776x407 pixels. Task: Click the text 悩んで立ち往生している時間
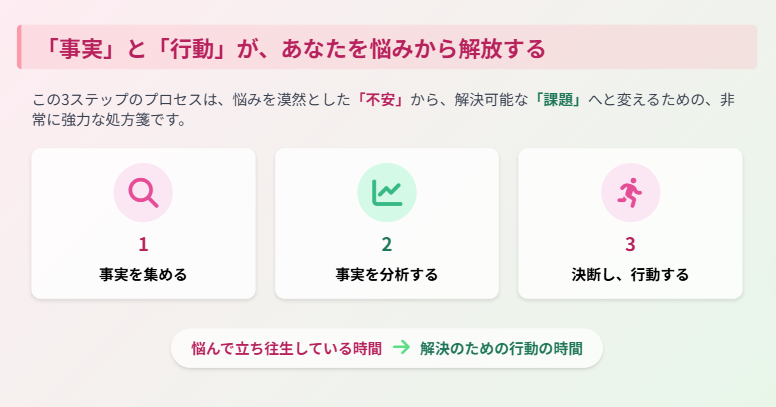click(287, 349)
